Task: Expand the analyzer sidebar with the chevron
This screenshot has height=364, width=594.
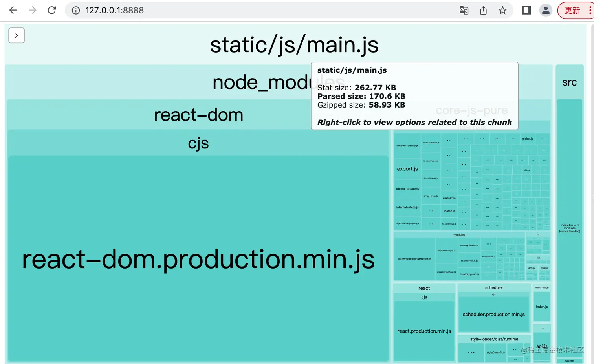Action: (16, 35)
